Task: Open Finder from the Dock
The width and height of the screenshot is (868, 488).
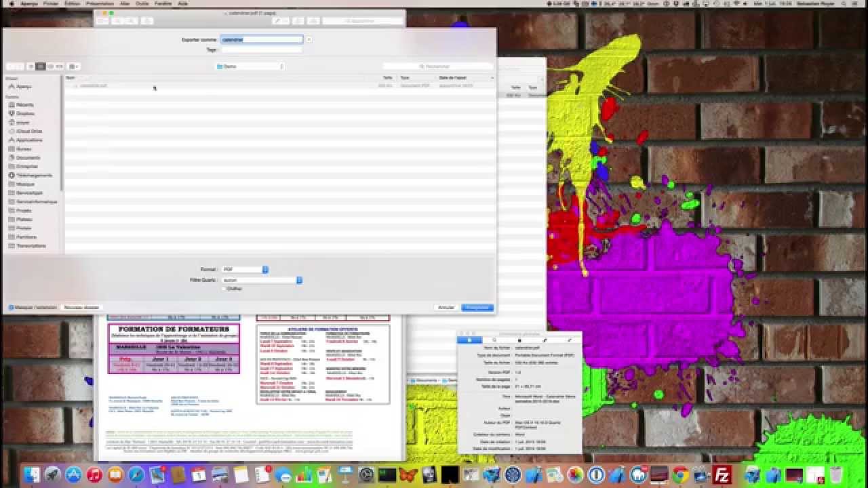Action: tap(32, 475)
